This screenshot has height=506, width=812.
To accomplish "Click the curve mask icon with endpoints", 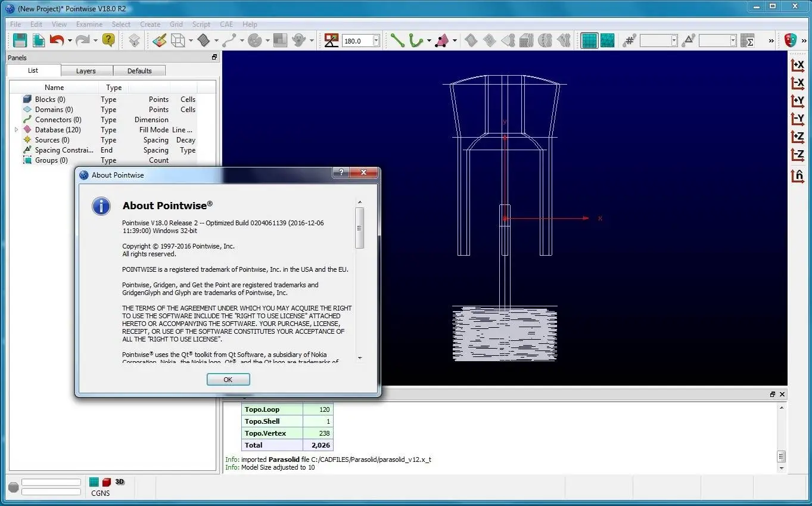I will point(229,41).
